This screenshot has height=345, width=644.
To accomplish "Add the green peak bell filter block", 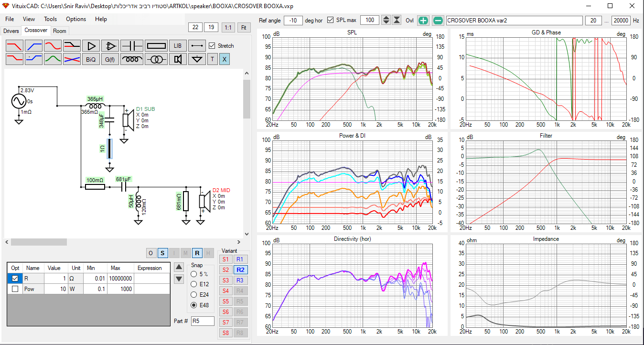I will pos(53,59).
